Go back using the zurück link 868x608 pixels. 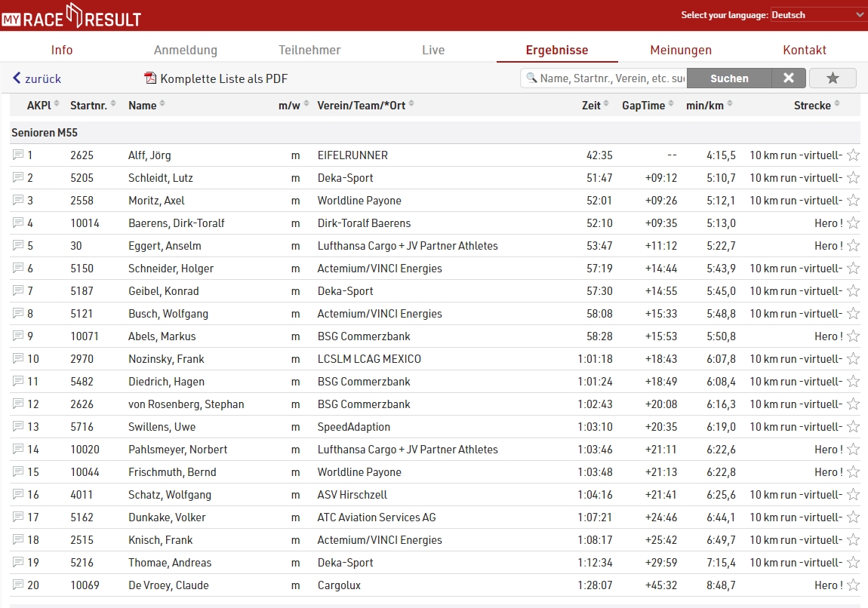37,78
